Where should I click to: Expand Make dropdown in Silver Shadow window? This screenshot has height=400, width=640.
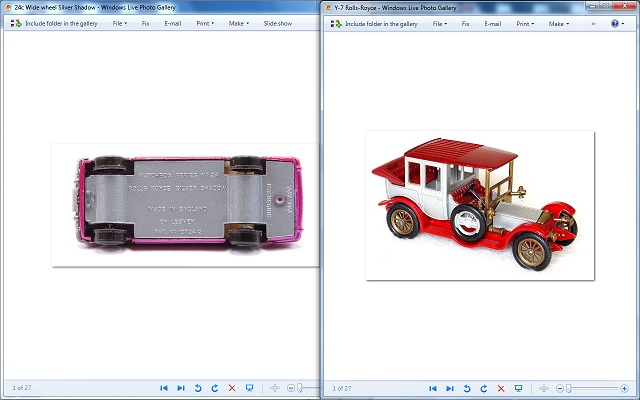[240, 23]
